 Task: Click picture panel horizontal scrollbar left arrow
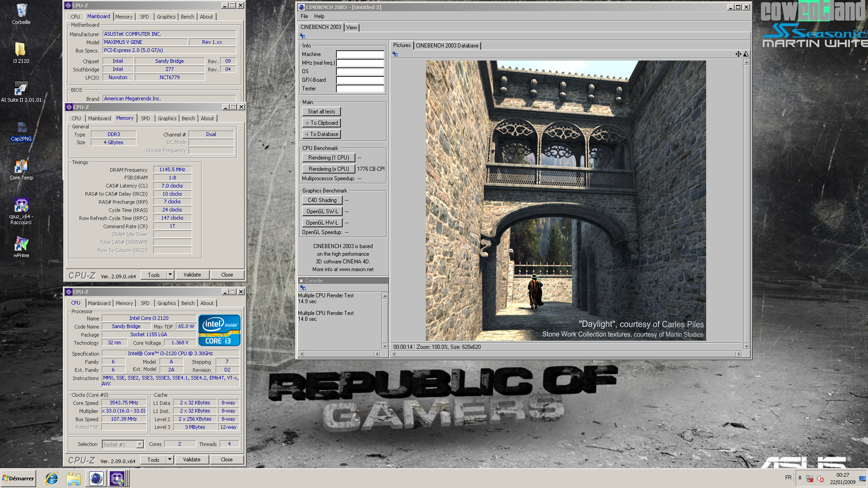pos(394,354)
